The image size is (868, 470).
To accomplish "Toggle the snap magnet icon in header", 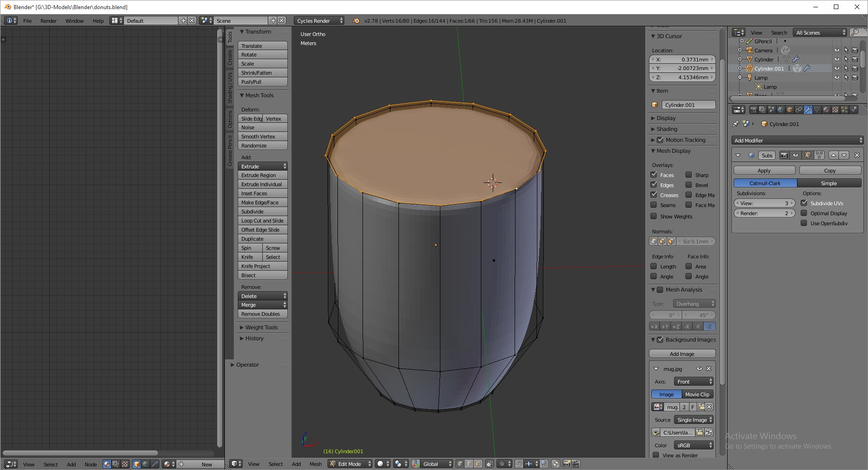I will click(x=519, y=464).
